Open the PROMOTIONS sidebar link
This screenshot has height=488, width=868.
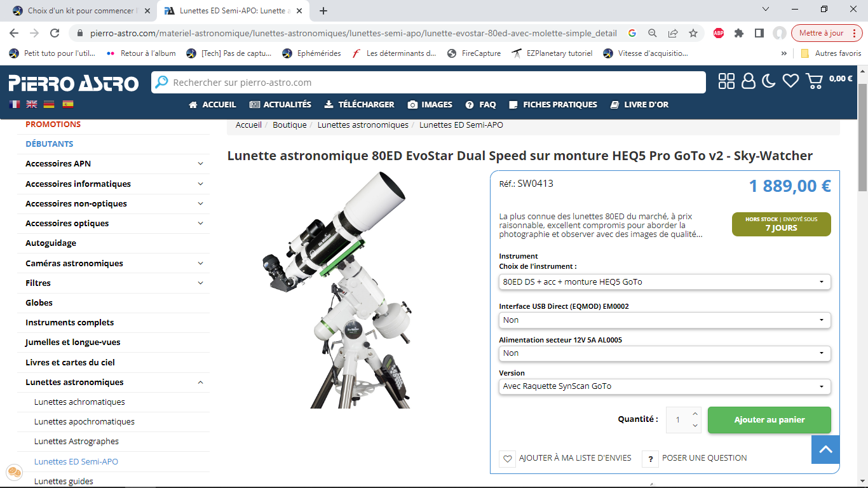tap(53, 125)
